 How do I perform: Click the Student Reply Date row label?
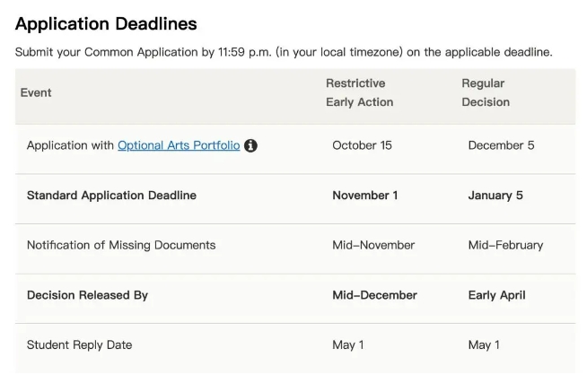(x=79, y=344)
